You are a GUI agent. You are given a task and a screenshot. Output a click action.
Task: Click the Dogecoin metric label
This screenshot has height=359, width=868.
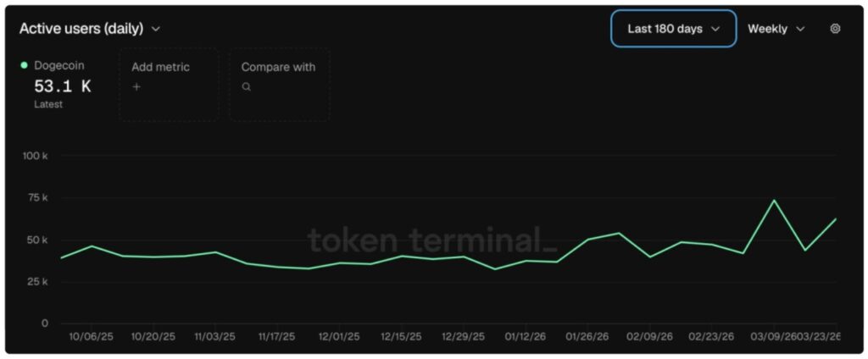click(59, 65)
